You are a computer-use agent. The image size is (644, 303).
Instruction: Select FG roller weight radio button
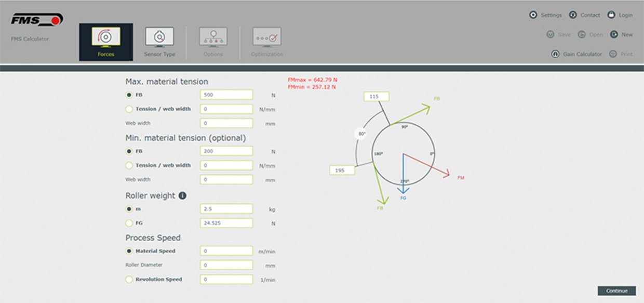(129, 223)
